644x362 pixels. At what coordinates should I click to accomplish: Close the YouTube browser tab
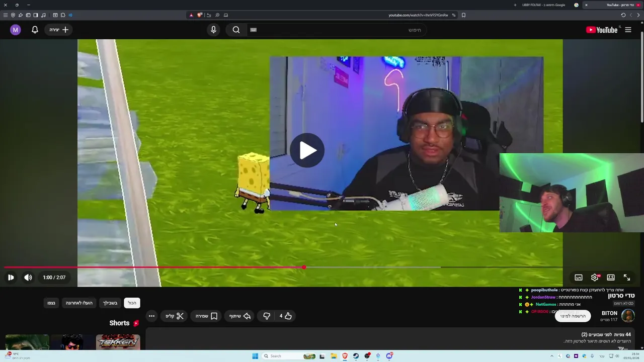[x=586, y=5]
